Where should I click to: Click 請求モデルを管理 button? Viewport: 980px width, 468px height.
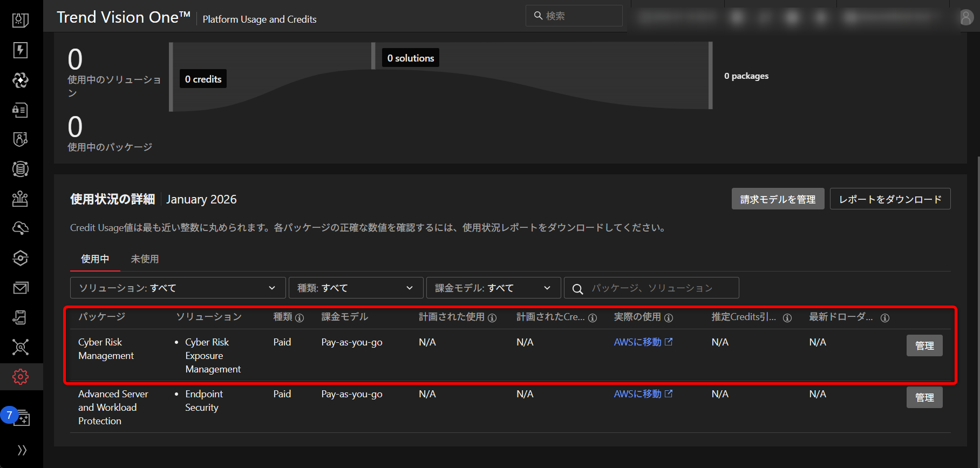778,199
